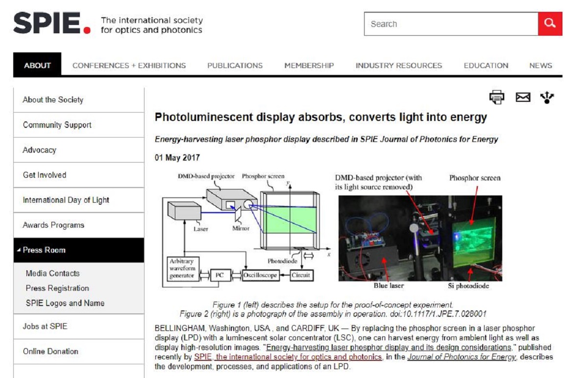Screen dimensions: 588x378
Task: Open the EDUCATION menu
Action: pos(486,65)
